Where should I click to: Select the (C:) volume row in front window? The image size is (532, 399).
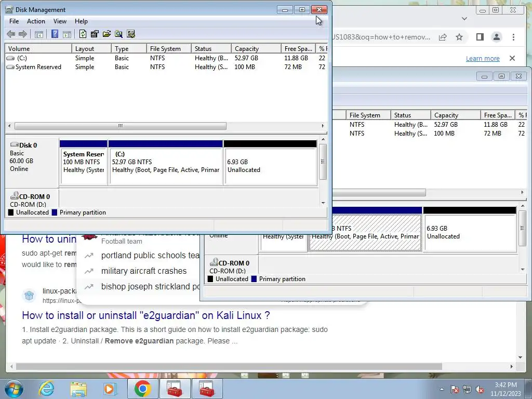coord(166,58)
